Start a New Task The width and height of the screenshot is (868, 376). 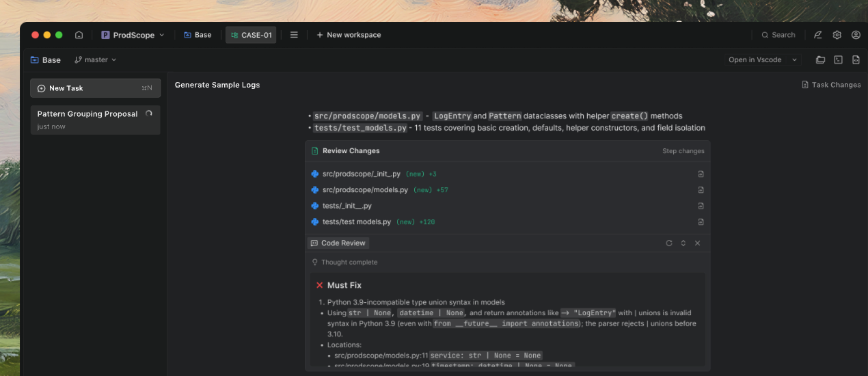(x=95, y=88)
